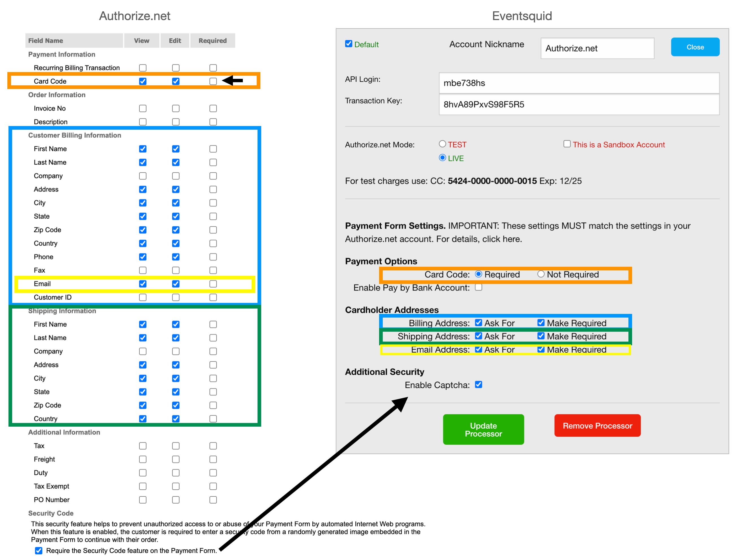Click the Update Processor button
The width and height of the screenshot is (735, 560).
point(483,429)
